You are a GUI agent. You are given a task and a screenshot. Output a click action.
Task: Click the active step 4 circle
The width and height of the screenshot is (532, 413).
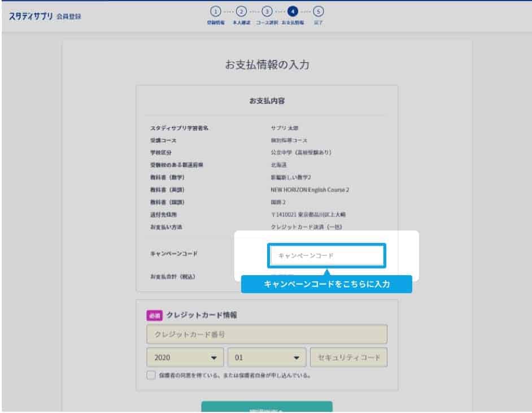click(x=292, y=11)
